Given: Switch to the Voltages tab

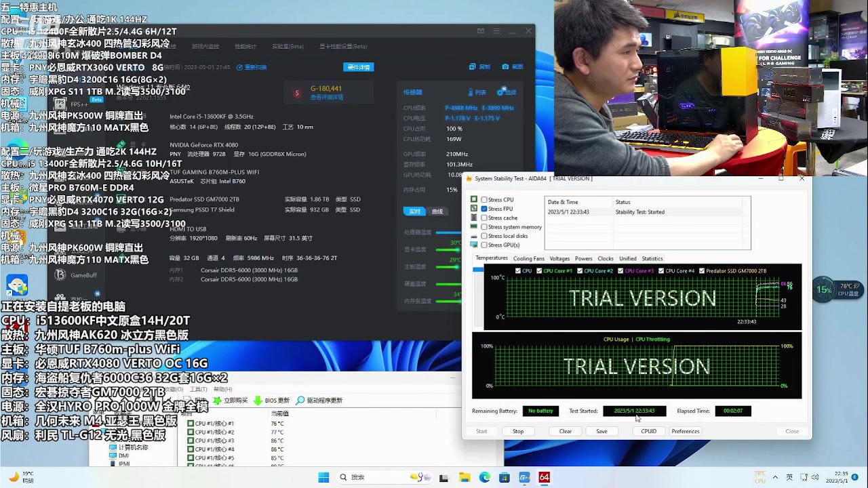Looking at the screenshot, I should tap(559, 258).
